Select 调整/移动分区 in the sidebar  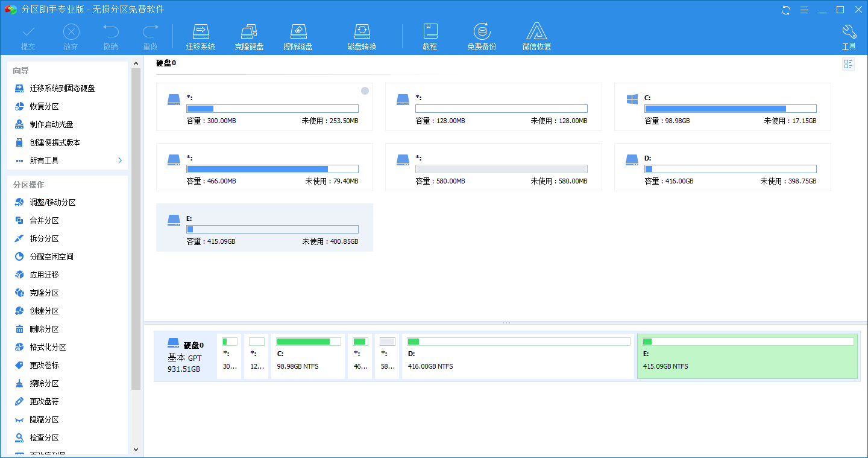[x=52, y=203]
